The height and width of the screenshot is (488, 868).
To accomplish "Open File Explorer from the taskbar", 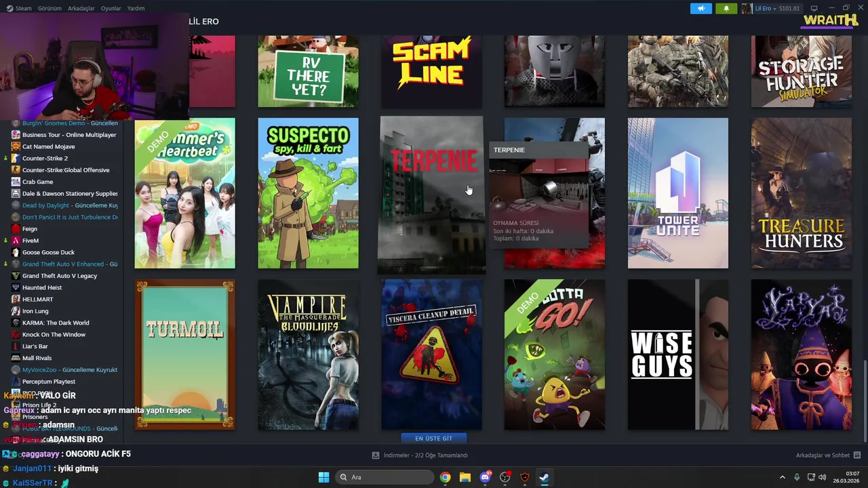I will (465, 477).
